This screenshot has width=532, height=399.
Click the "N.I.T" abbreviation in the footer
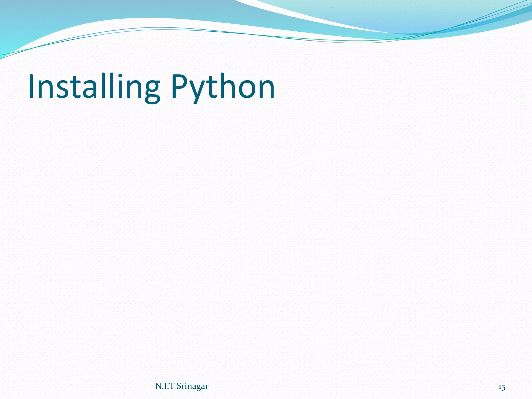pos(164,386)
